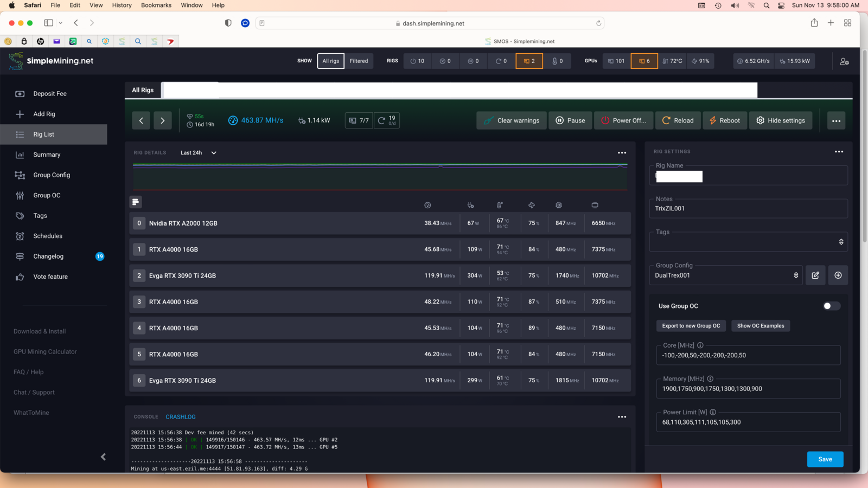Go to previous rig arrow

tap(141, 120)
